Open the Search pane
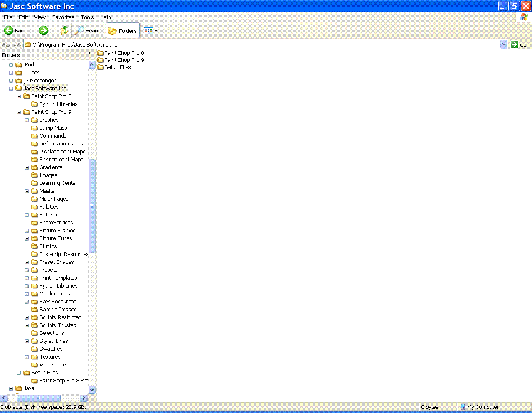Screen dimensions: 532x413 [x=89, y=30]
